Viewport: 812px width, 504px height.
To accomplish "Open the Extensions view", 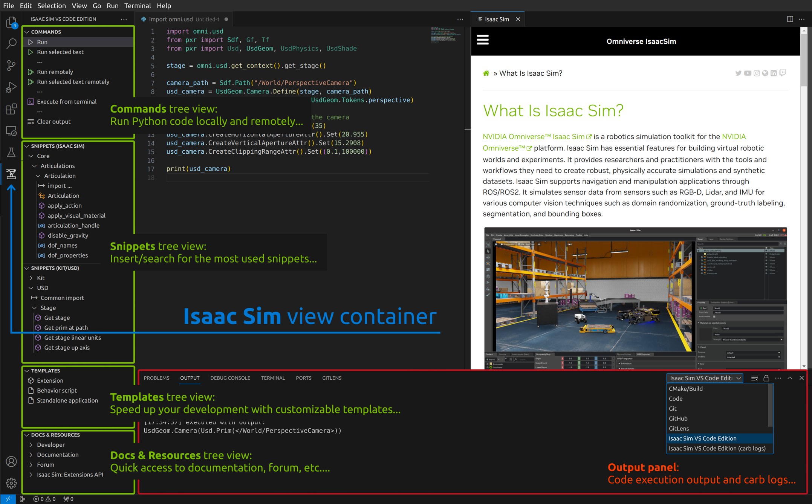I will tap(11, 109).
